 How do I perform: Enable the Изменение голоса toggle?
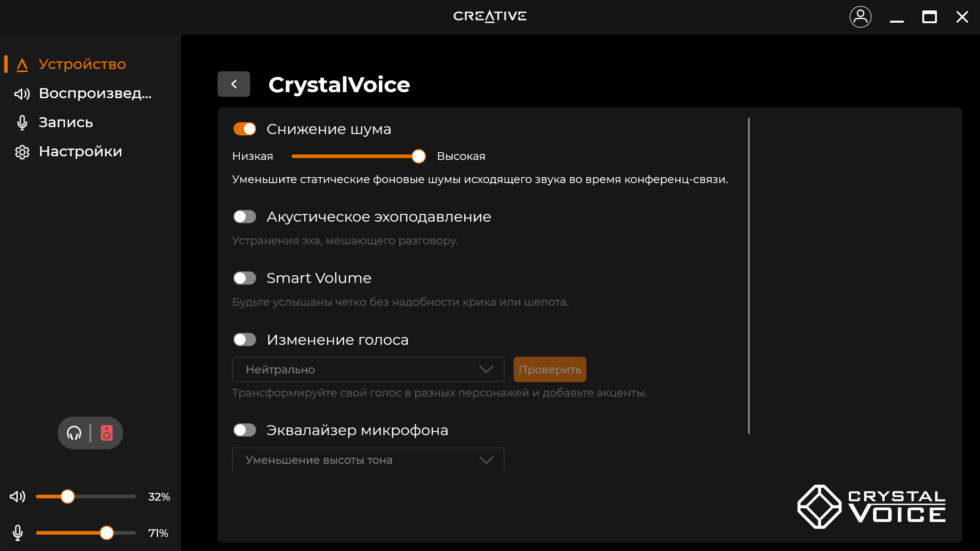pos(244,340)
